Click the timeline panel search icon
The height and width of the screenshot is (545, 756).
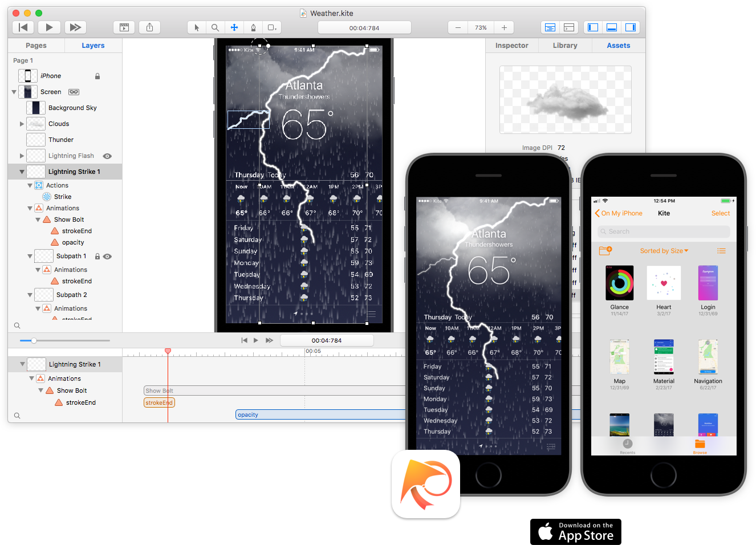17,416
